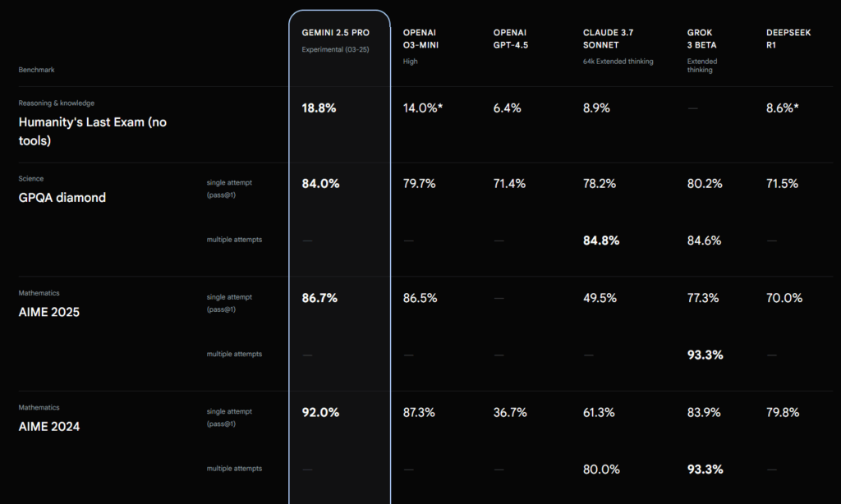Click the Grok 3 Beta header

click(x=701, y=39)
